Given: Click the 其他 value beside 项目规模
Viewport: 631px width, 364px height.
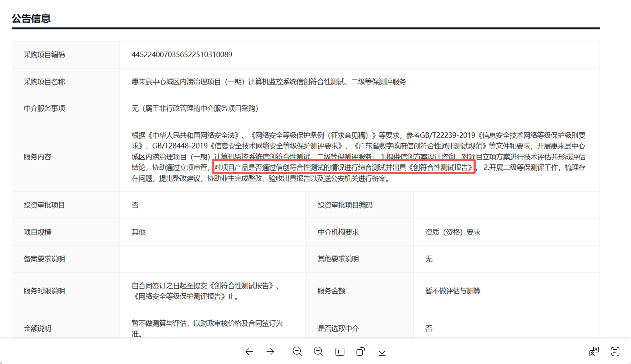Looking at the screenshot, I should [138, 232].
